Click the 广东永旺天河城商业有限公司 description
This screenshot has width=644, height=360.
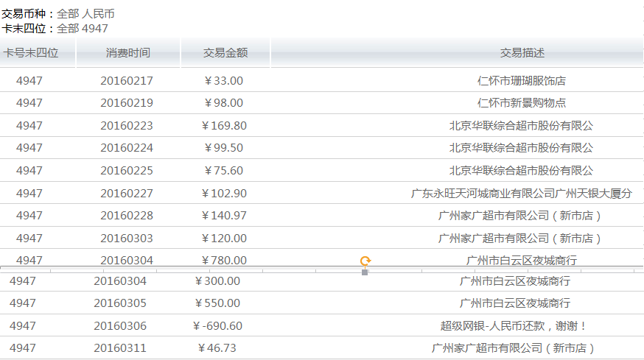(x=522, y=194)
